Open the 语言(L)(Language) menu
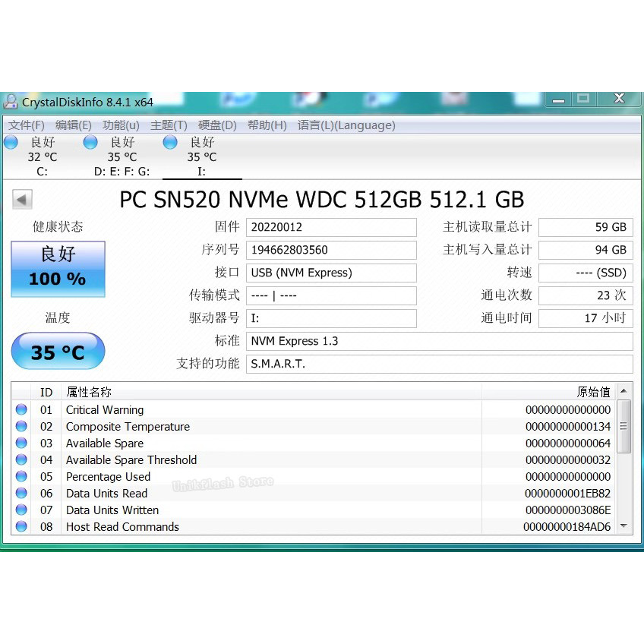 [x=346, y=125]
